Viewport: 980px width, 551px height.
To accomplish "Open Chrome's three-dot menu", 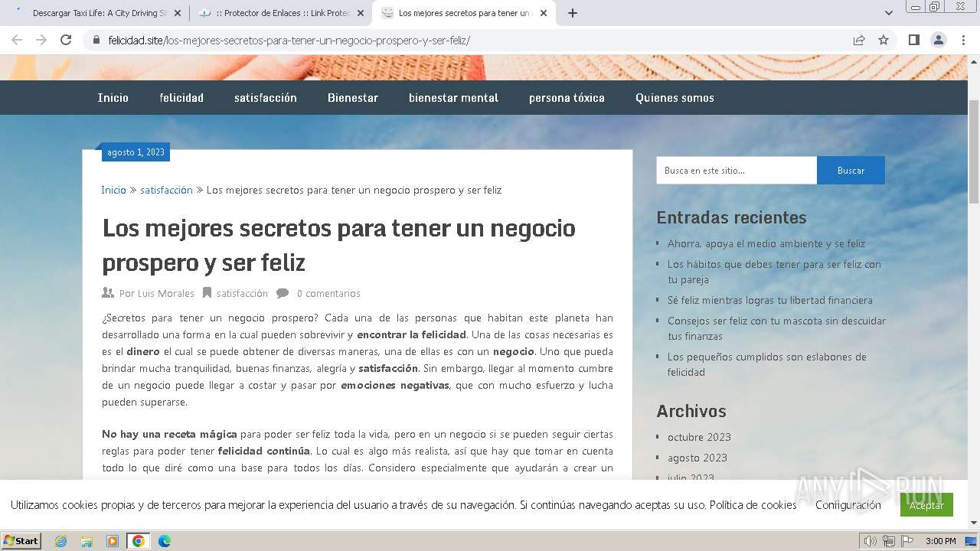I will coord(963,40).
